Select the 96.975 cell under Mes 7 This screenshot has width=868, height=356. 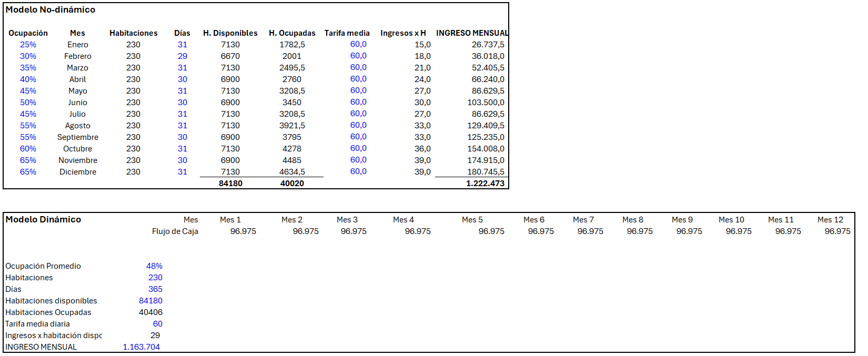coord(590,231)
